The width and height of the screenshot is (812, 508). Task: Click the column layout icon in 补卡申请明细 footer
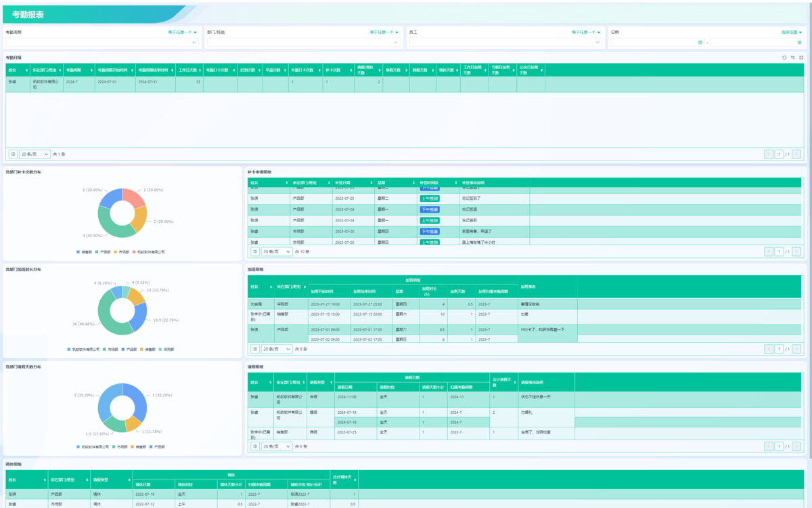click(x=255, y=251)
